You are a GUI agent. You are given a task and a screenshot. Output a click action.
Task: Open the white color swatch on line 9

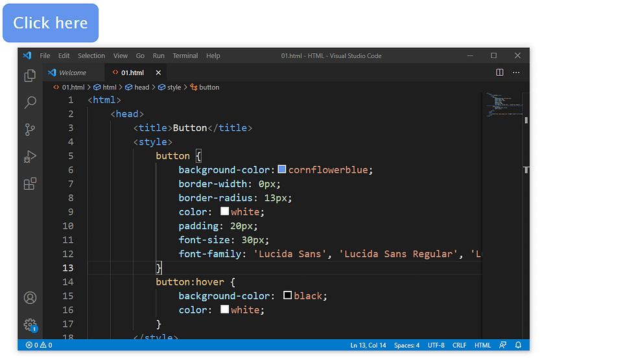[224, 211]
